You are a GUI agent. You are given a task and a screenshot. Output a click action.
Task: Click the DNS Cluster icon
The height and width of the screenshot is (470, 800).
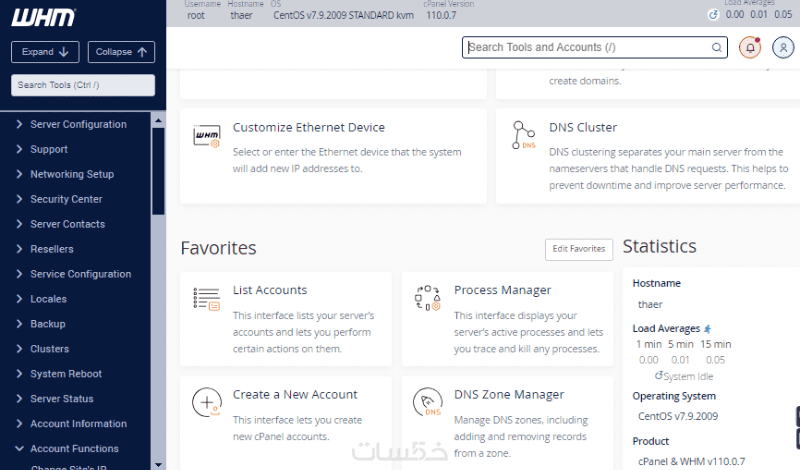pos(523,135)
